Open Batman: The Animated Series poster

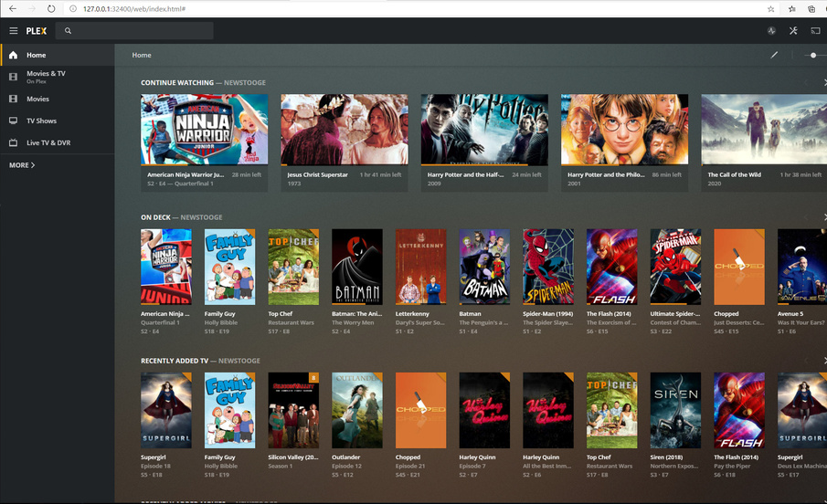[357, 267]
